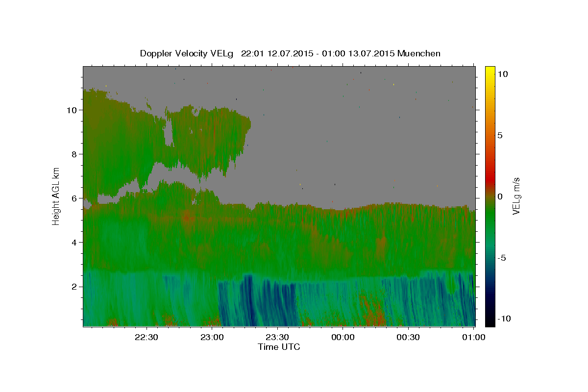Click the colorbar value label '-10'
The width and height of the screenshot is (588, 392).
click(504, 319)
